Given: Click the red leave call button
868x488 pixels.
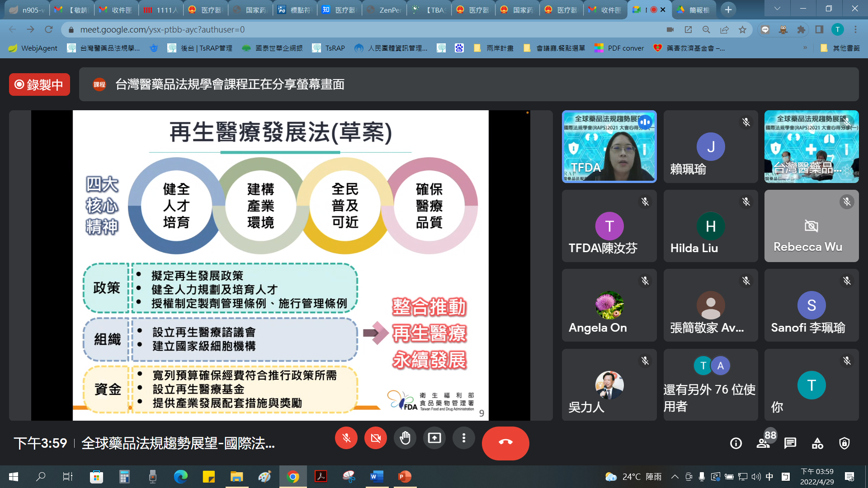Looking at the screenshot, I should tap(505, 443).
